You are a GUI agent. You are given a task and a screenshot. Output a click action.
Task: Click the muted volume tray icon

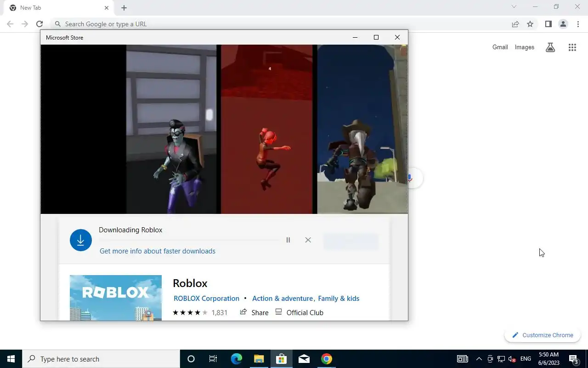point(512,359)
